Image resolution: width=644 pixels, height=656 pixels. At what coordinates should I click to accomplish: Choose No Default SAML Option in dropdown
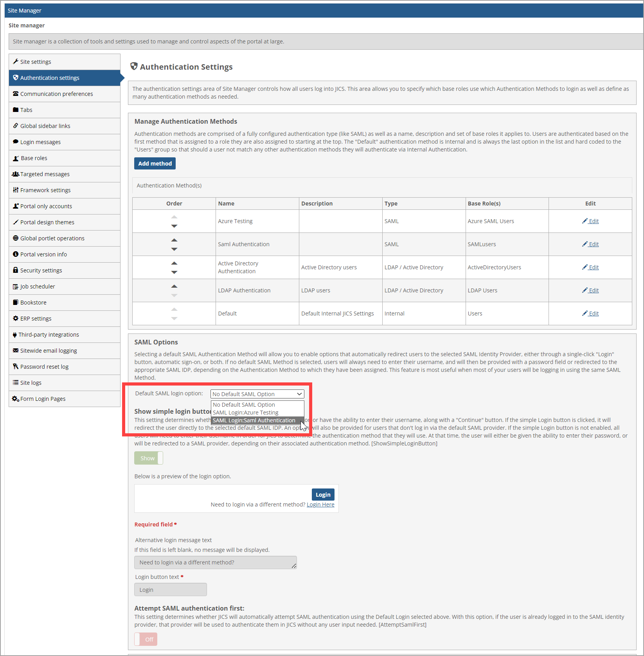243,404
